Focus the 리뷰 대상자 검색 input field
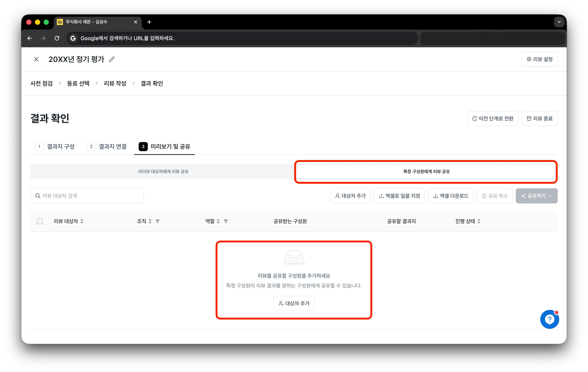 [x=87, y=196]
